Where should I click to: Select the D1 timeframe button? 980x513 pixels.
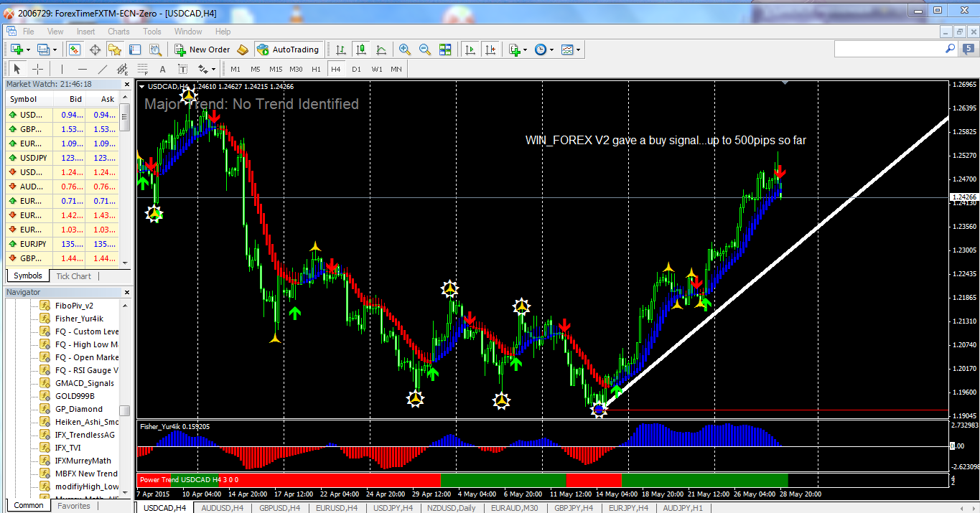tap(356, 69)
